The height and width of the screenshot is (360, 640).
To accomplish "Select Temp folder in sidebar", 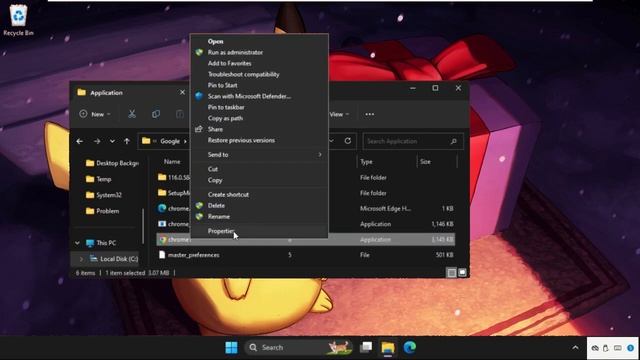I will coord(99,179).
